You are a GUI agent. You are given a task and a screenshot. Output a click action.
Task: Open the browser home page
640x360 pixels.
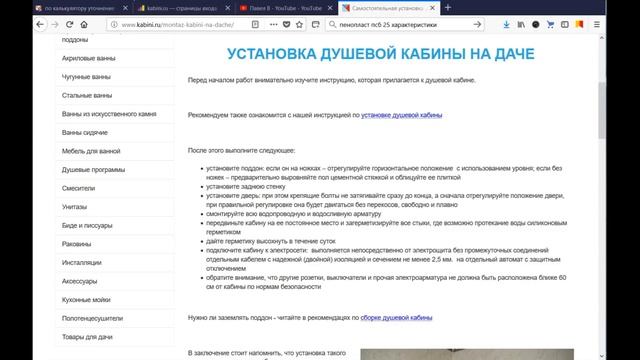pyautogui.click(x=84, y=24)
